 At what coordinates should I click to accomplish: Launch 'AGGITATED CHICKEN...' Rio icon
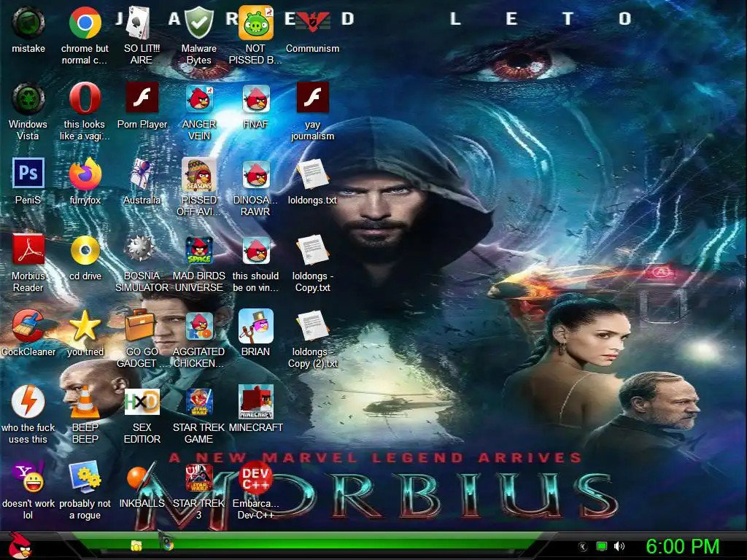198,326
